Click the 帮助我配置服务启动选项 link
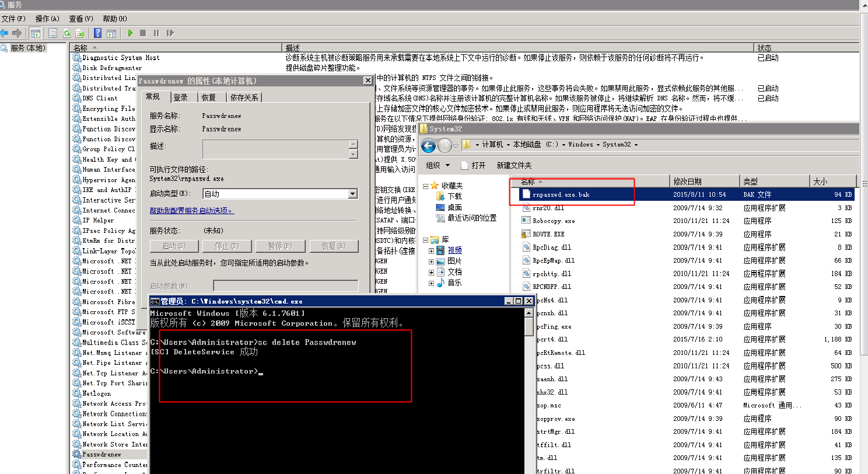This screenshot has height=474, width=868. click(192, 211)
